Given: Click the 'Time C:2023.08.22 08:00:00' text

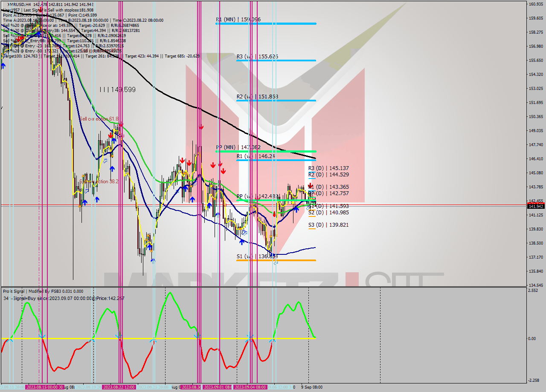Looking at the screenshot, I should (139, 20).
